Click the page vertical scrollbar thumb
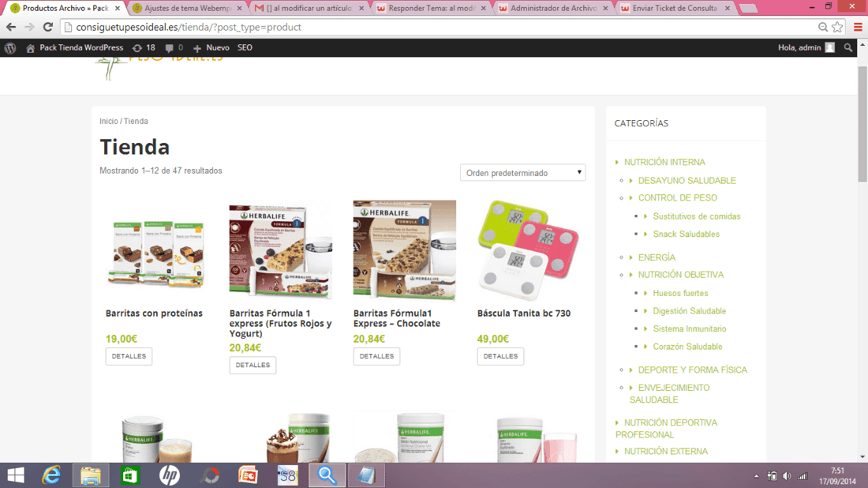This screenshot has height=488, width=868. click(862, 123)
